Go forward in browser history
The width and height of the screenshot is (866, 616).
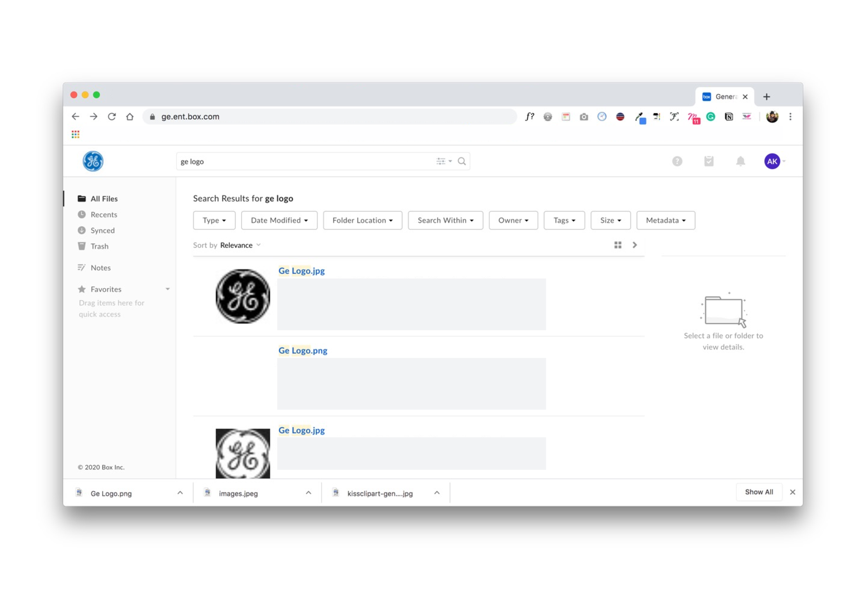click(x=94, y=116)
